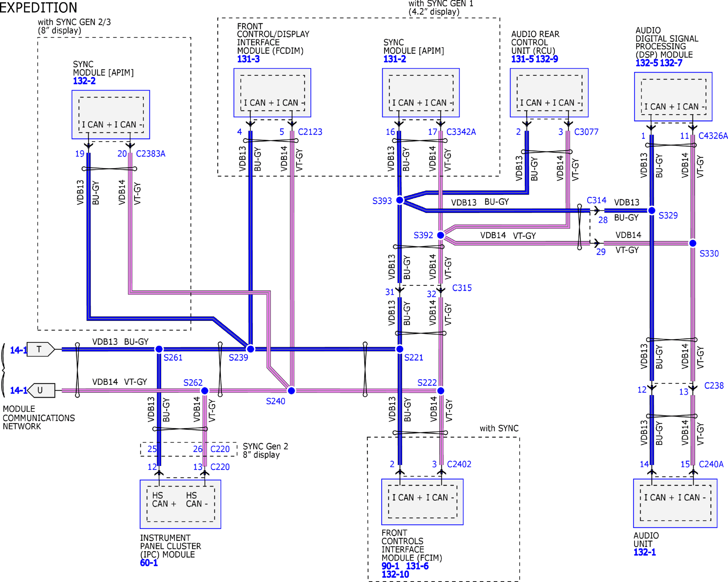Click connector label C3342A
The image size is (728, 582).
click(x=461, y=132)
